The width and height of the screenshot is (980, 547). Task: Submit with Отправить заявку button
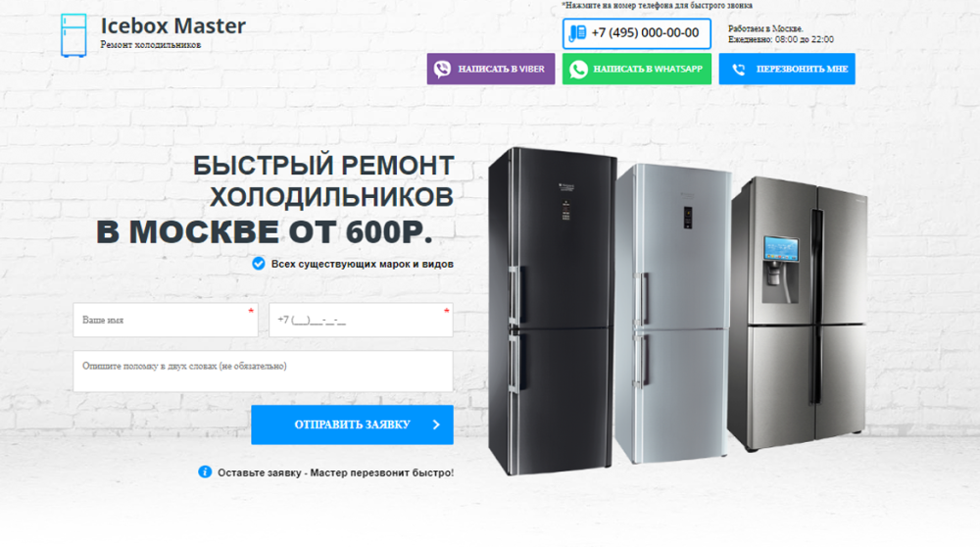(x=352, y=424)
